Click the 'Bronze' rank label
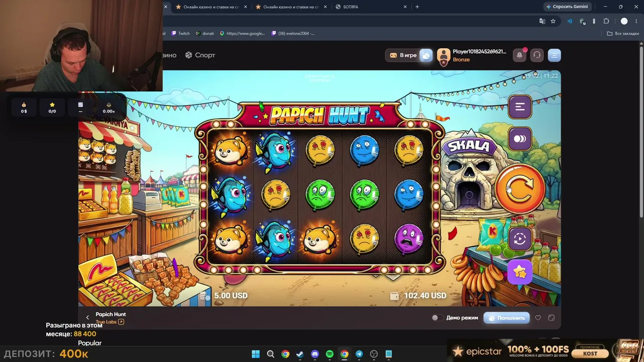The width and height of the screenshot is (644, 362). pyautogui.click(x=461, y=60)
